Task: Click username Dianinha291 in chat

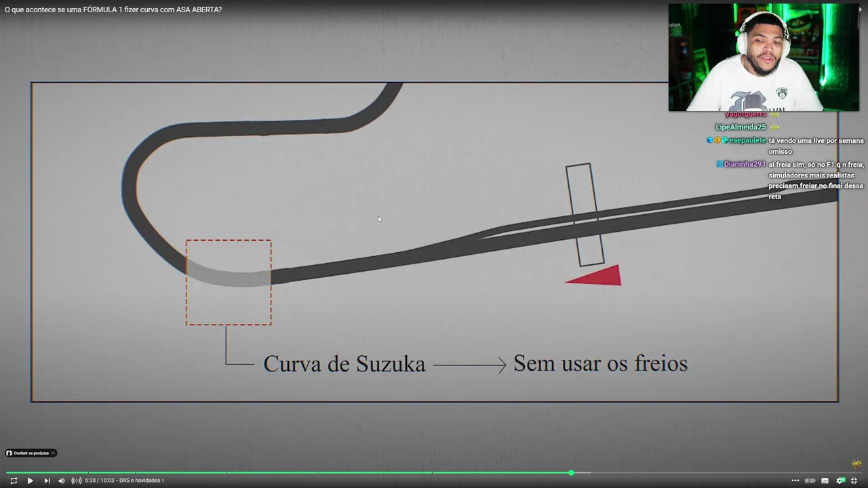Action: click(745, 164)
